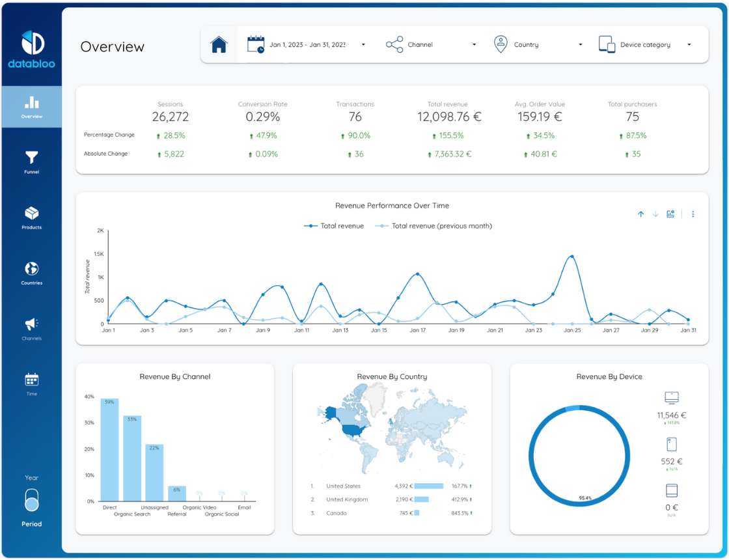This screenshot has height=560, width=729.
Task: Expand the Country filter dropdown
Action: click(538, 45)
